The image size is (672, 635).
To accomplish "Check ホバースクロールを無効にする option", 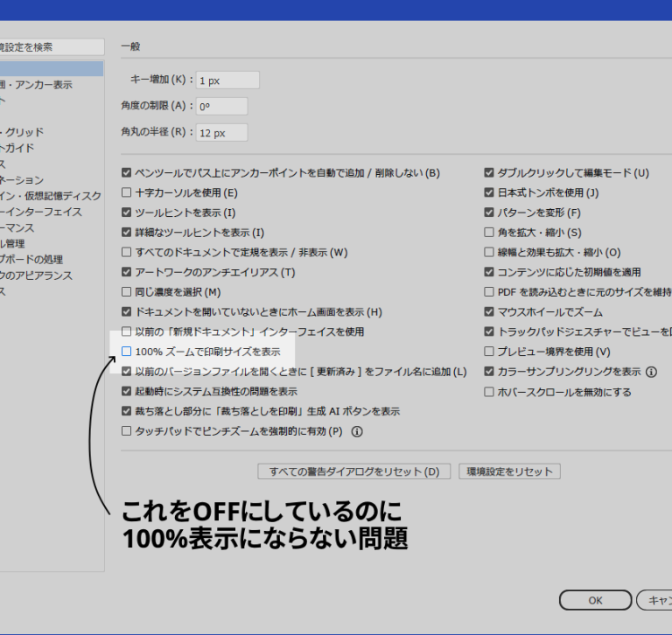I will tap(488, 392).
